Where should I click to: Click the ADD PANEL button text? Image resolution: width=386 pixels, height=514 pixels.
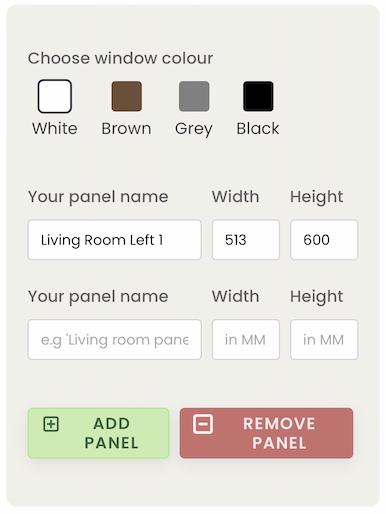pos(111,433)
